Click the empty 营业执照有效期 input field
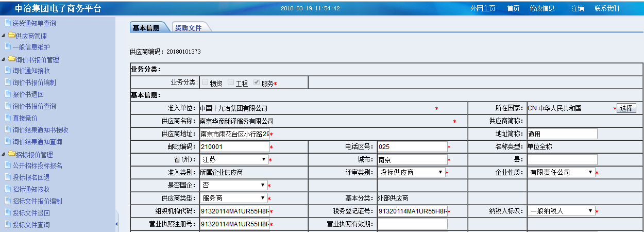Image resolution: width=644 pixels, height=232 pixels. point(412,224)
